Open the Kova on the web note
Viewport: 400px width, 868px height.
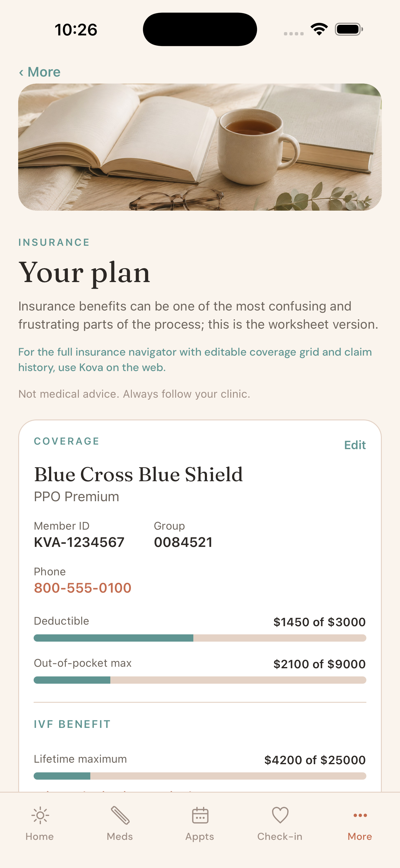tap(195, 360)
